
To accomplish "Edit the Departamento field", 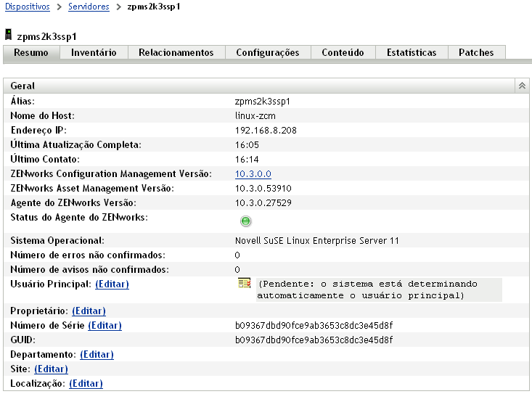I will coord(97,355).
